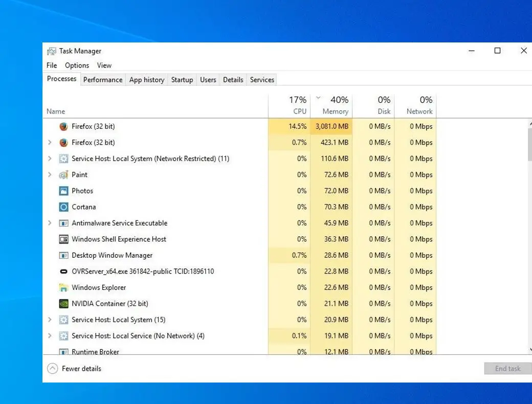Open the Details tab
The width and height of the screenshot is (532, 404).
(233, 80)
